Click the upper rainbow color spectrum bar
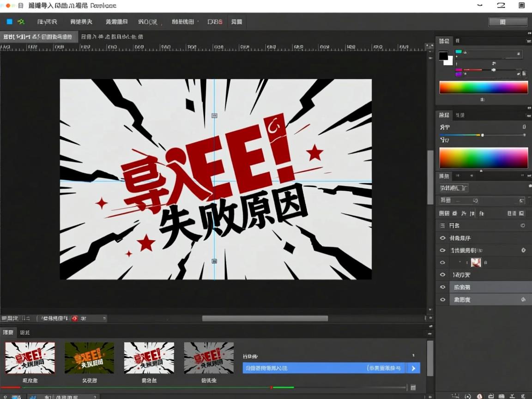 483,87
